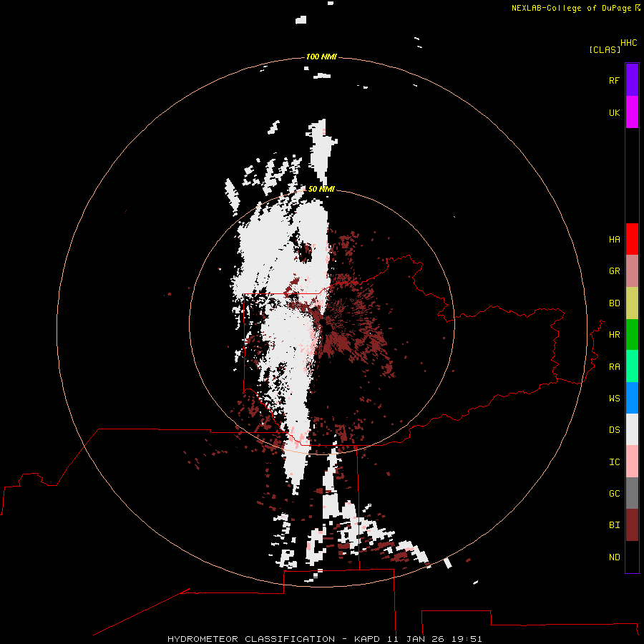Screen dimensions: 644x644
Task: Pick the RA light green legend swatch
Action: pyautogui.click(x=632, y=366)
